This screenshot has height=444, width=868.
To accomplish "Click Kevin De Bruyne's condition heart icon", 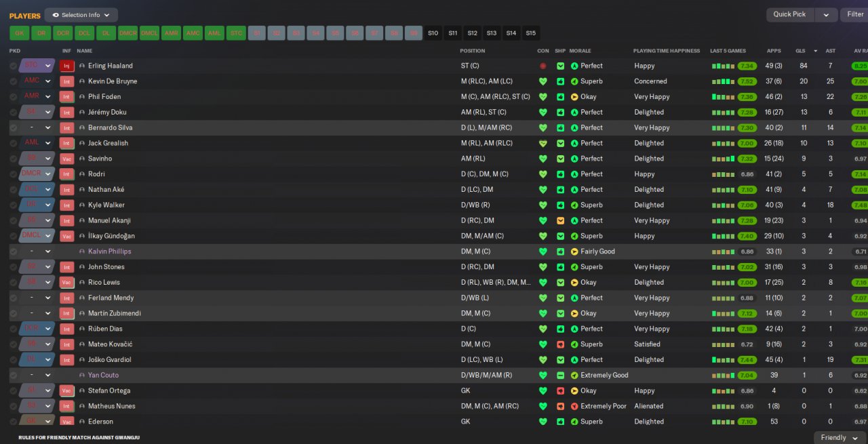I will click(542, 81).
